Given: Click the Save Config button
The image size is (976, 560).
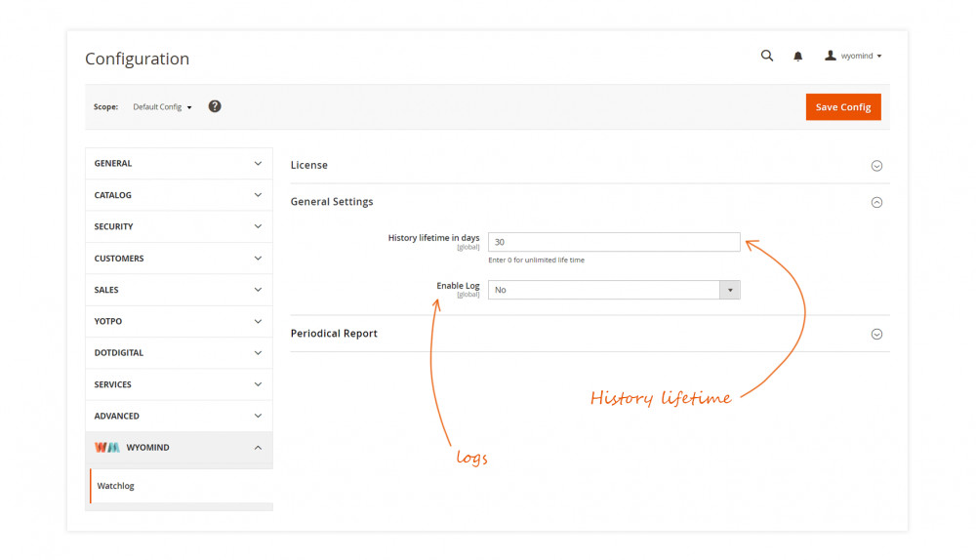Looking at the screenshot, I should coord(842,107).
